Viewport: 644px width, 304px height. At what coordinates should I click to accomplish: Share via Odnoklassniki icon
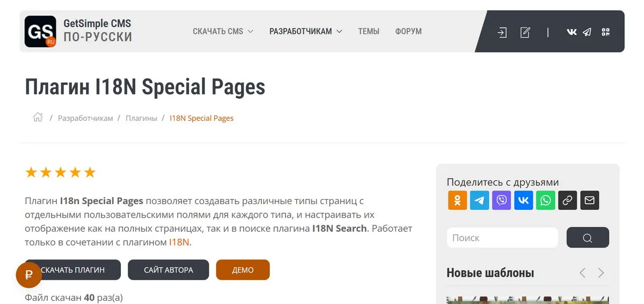457,200
